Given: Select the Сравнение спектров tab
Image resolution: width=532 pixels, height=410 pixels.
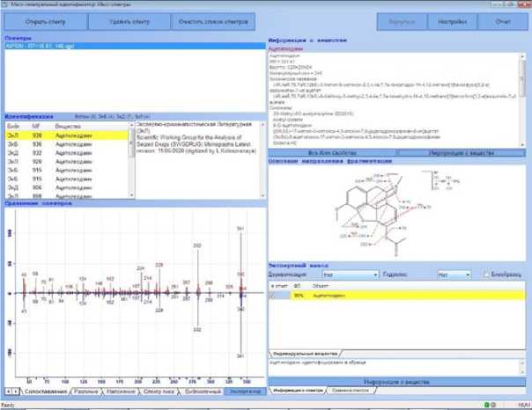Looking at the screenshot, I should [351, 391].
